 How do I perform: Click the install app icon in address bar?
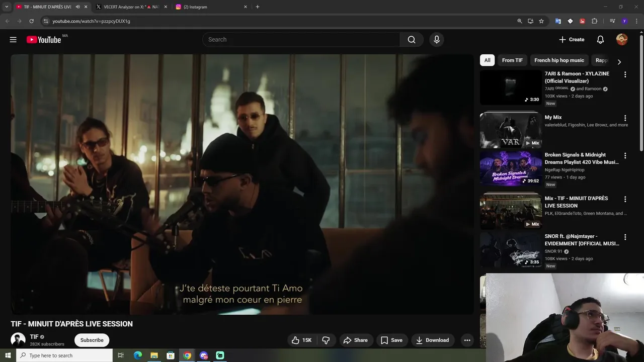click(x=530, y=21)
